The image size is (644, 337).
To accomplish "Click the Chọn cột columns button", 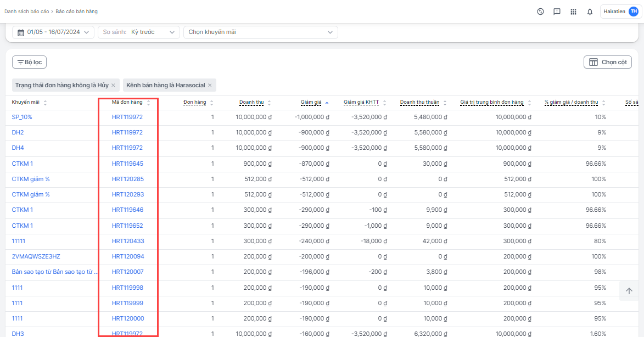I will click(607, 63).
